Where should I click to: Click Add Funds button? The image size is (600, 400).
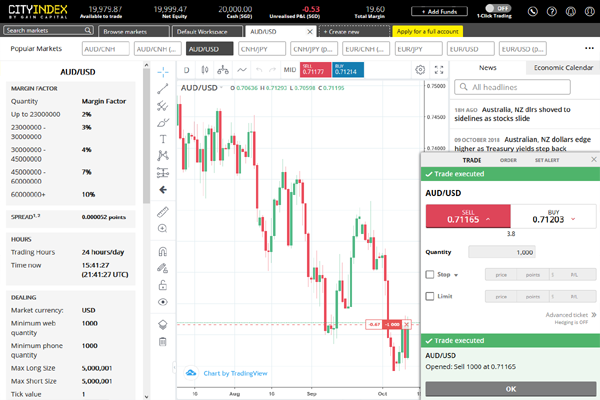coord(439,11)
